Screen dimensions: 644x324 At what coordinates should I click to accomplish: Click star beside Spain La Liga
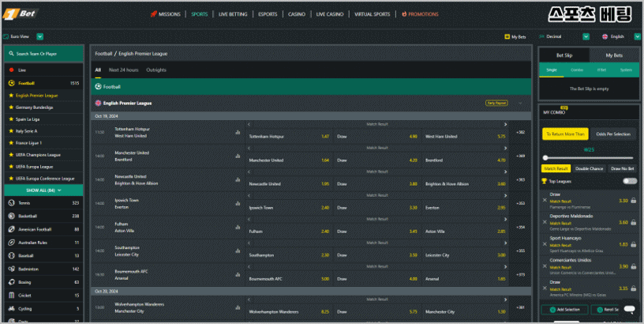tap(11, 119)
